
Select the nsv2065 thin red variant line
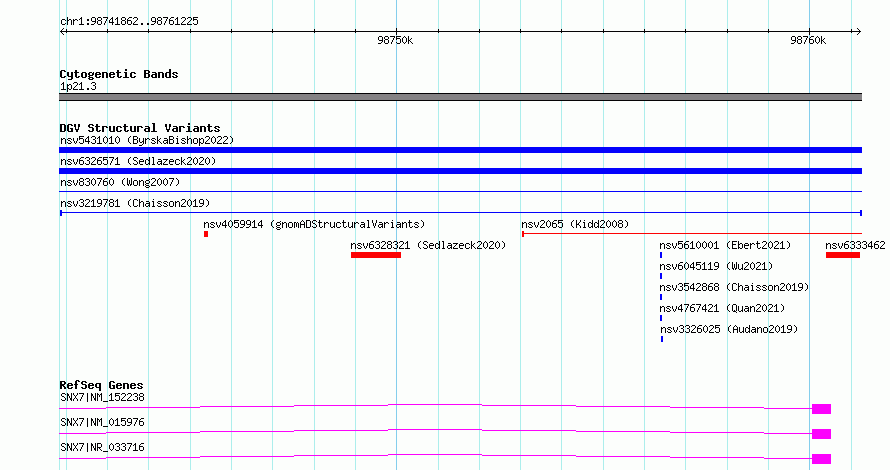(692, 234)
